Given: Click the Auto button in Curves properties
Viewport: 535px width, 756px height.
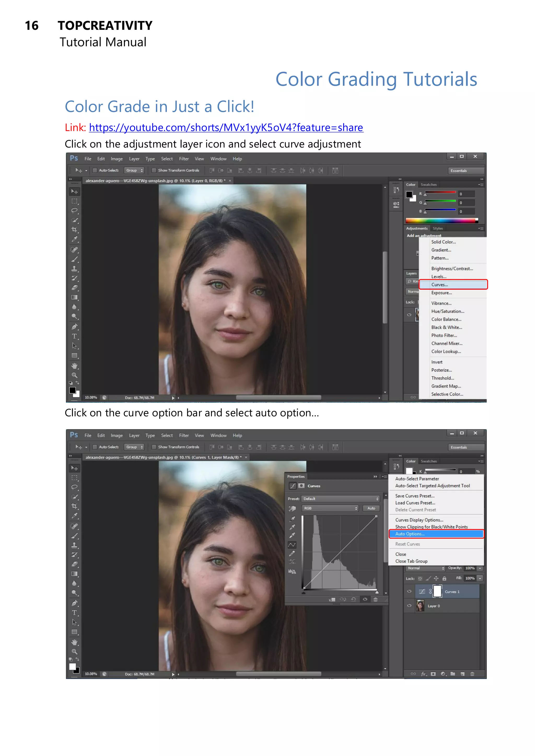Looking at the screenshot, I should pyautogui.click(x=371, y=508).
